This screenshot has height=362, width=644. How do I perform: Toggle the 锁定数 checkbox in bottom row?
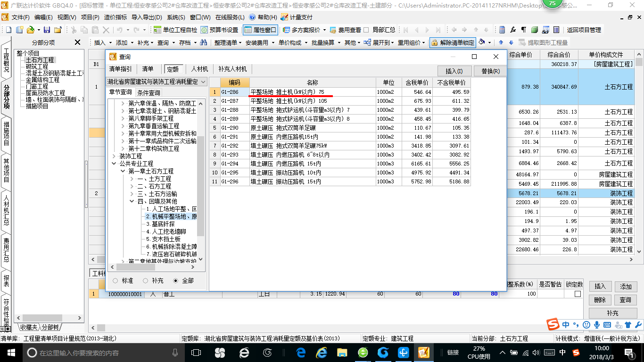tap(578, 294)
